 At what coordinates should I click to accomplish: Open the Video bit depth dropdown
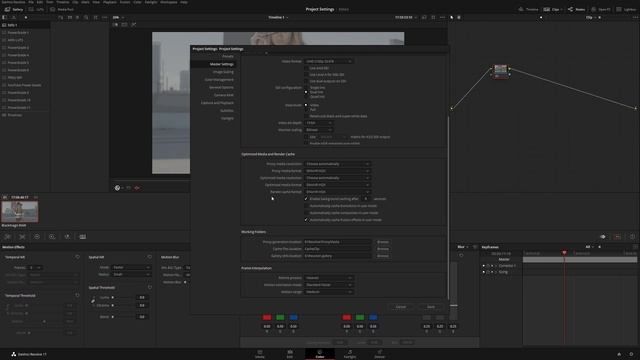pos(319,123)
